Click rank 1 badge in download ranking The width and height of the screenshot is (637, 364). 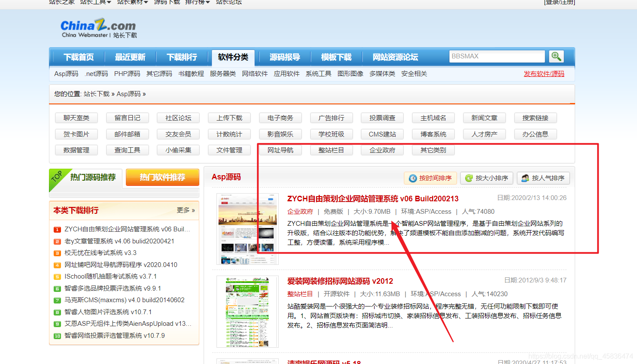coord(57,230)
